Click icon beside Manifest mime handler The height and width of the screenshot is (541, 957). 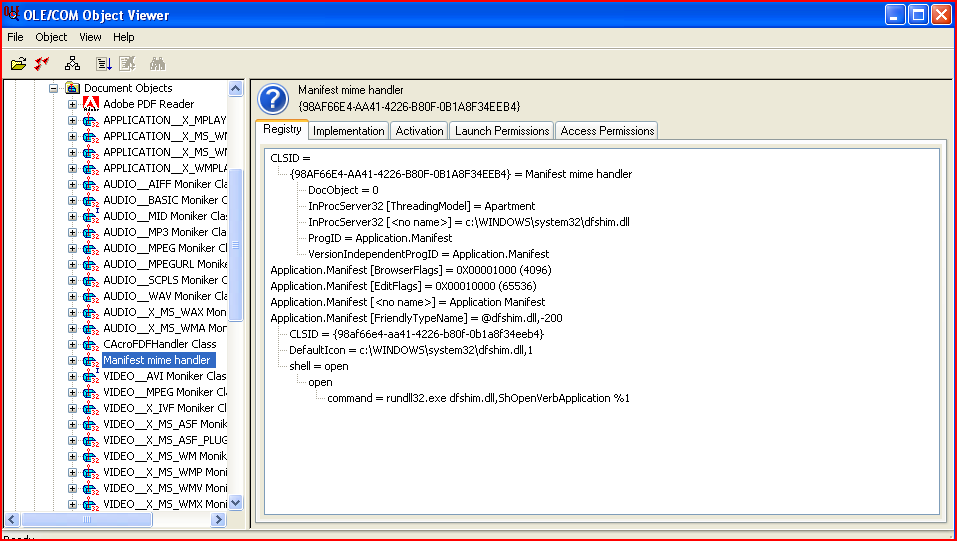click(90, 360)
